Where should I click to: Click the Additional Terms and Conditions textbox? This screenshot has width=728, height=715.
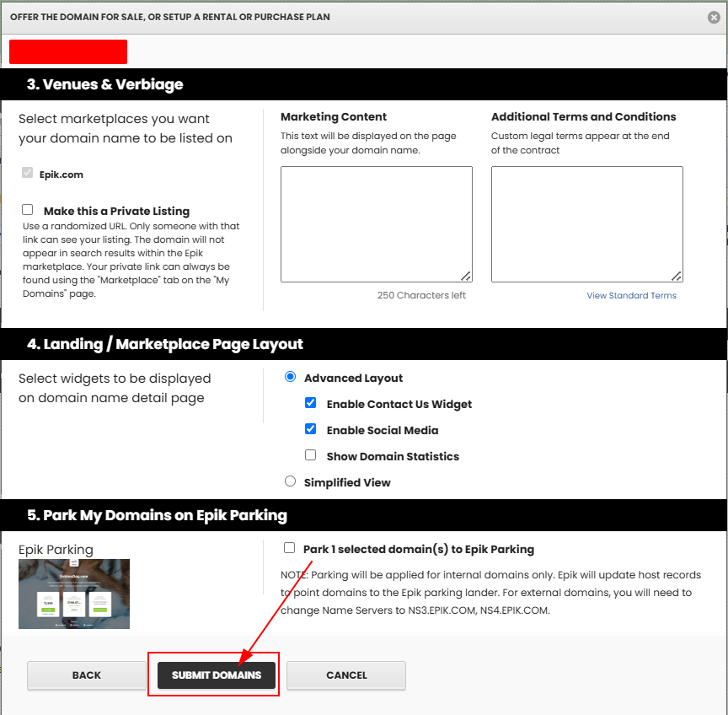(x=586, y=224)
